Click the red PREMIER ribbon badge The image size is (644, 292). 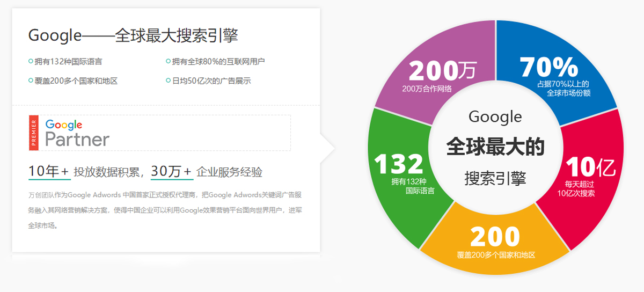[34, 133]
